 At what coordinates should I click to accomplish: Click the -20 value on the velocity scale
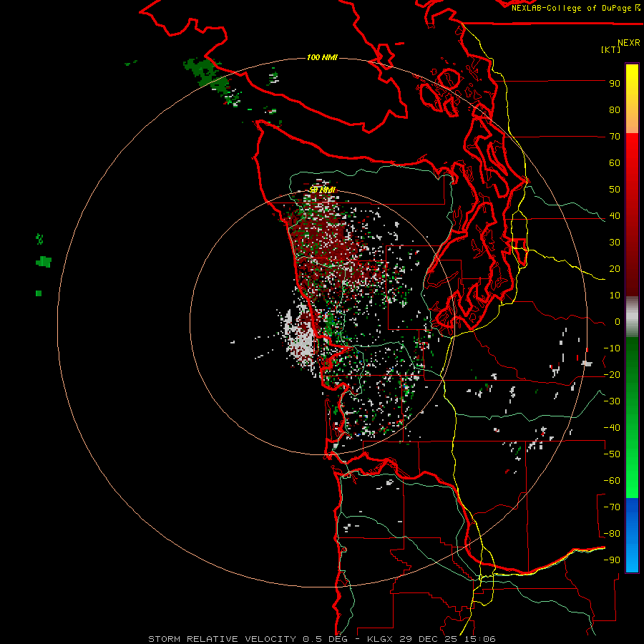[612, 375]
